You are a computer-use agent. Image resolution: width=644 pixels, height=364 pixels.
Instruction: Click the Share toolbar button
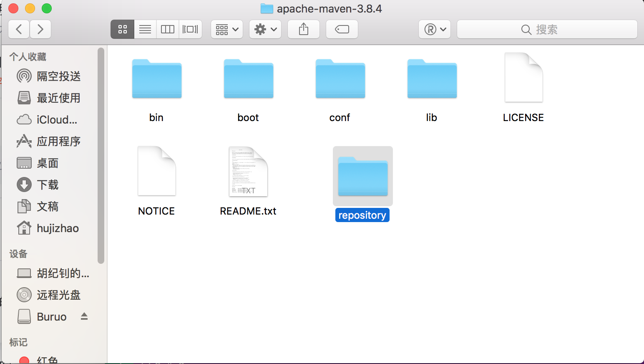click(304, 29)
